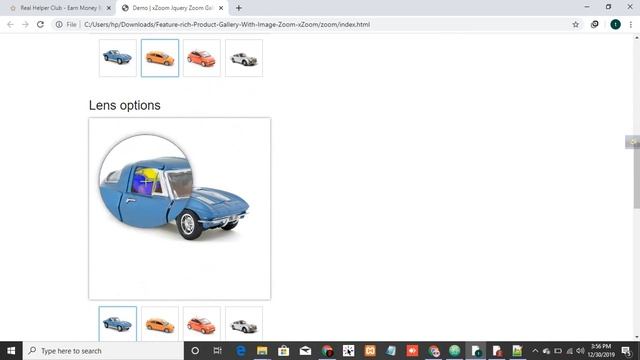
Task: Open File Explorer from the taskbar
Action: pyautogui.click(x=262, y=351)
